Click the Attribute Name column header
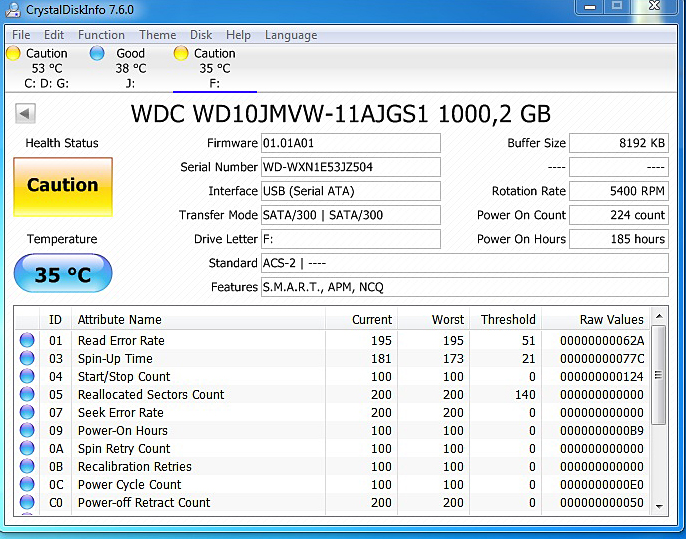The image size is (686, 539). tap(198, 319)
